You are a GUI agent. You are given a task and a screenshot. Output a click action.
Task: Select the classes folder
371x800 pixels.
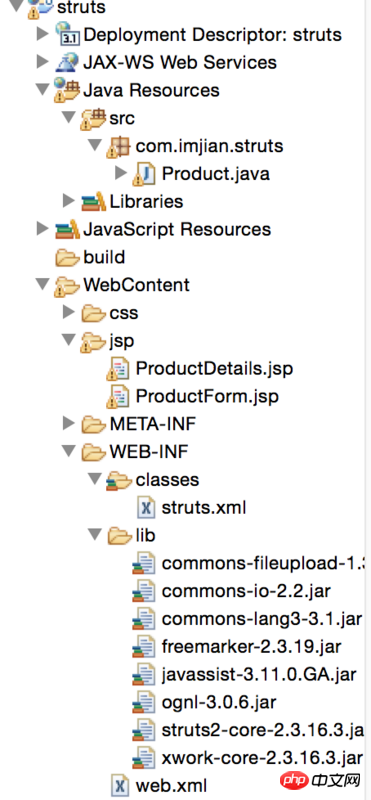click(x=167, y=480)
